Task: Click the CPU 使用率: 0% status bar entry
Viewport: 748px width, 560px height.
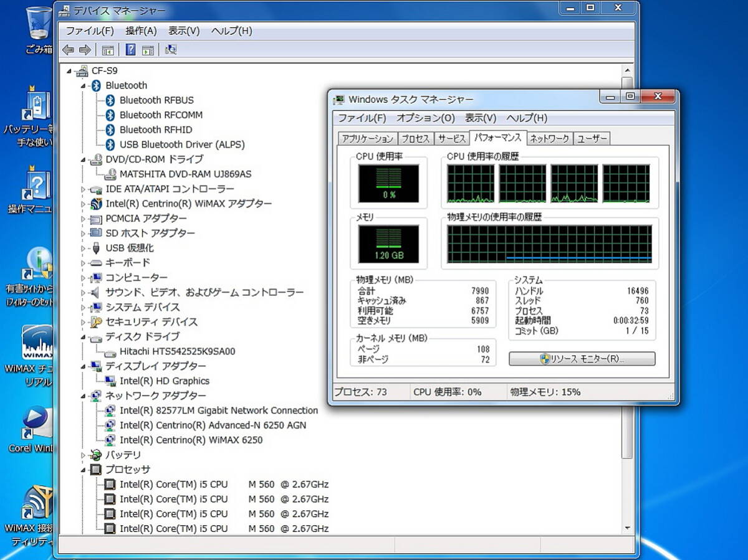Action: [448, 392]
